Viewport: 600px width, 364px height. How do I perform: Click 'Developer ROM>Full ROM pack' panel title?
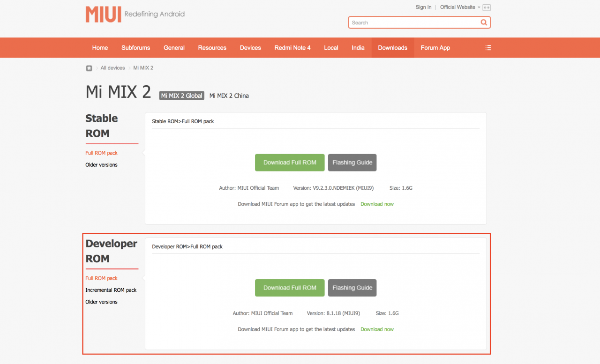click(187, 246)
